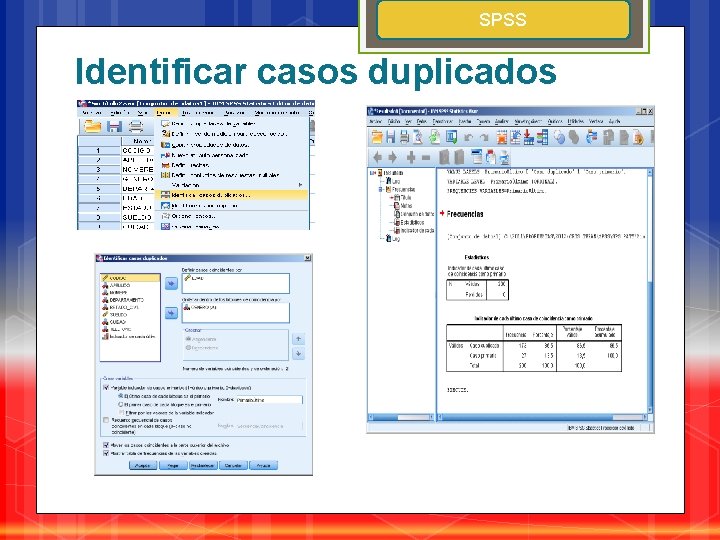Click the Frecuencias heading in output
This screenshot has height=540, width=720.
[465, 214]
